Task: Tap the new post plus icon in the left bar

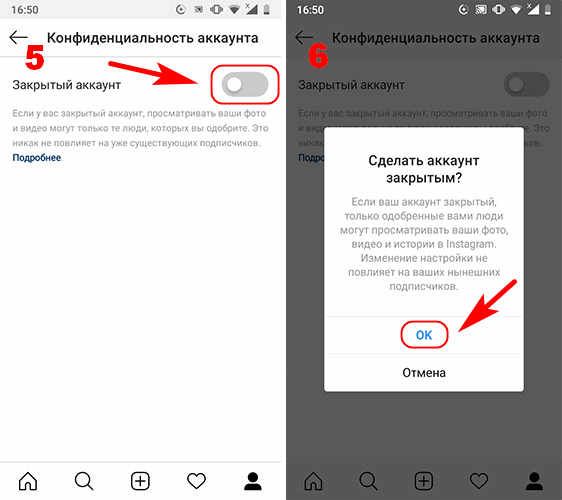Action: coord(140,481)
